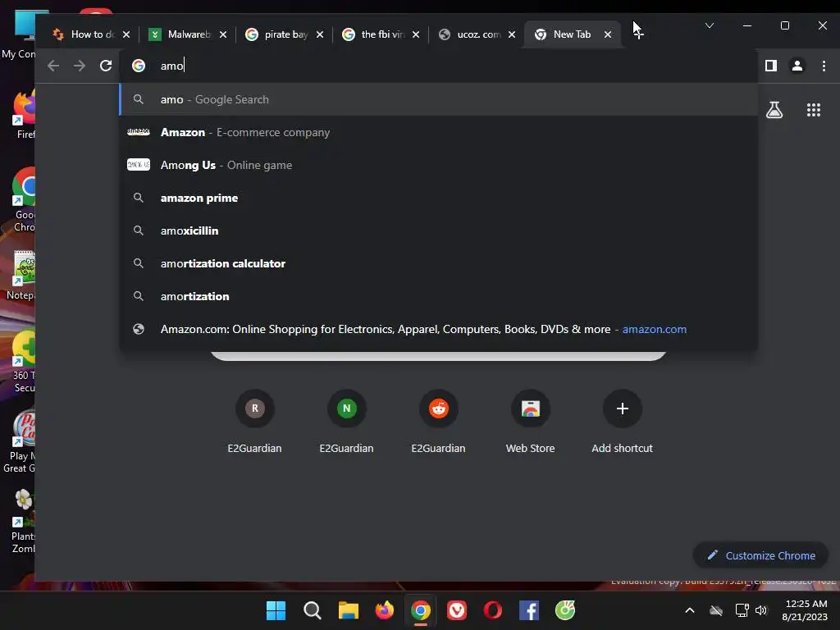Open taskbar Search magnifier
The width and height of the screenshot is (840, 630).
[313, 610]
